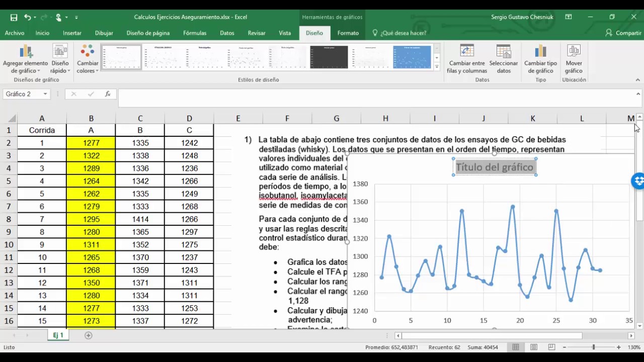Switch to the Insertar tab

tap(72, 33)
